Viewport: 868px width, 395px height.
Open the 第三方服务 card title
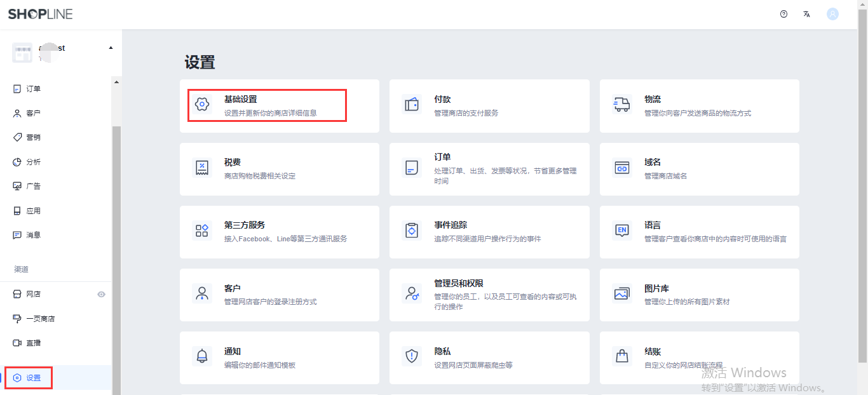coord(245,225)
